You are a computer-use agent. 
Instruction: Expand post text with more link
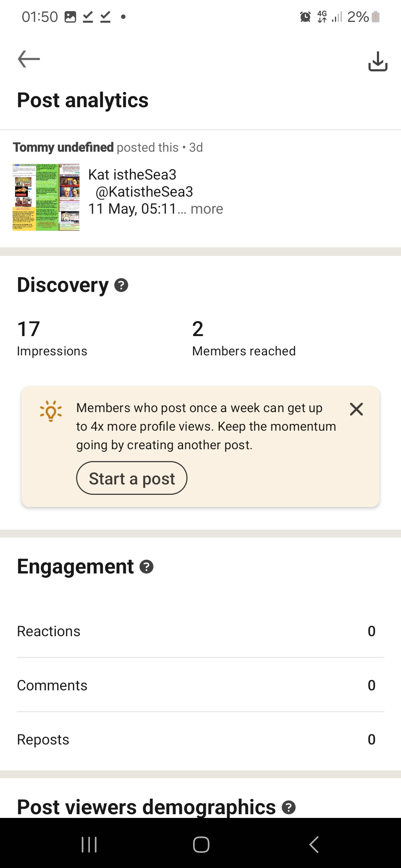point(206,209)
